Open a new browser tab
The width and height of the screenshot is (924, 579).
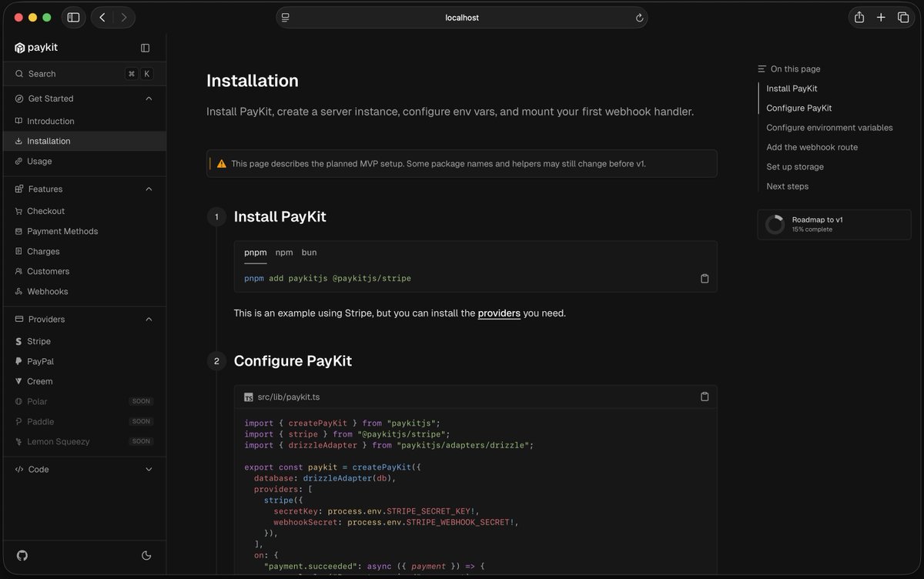coord(881,17)
